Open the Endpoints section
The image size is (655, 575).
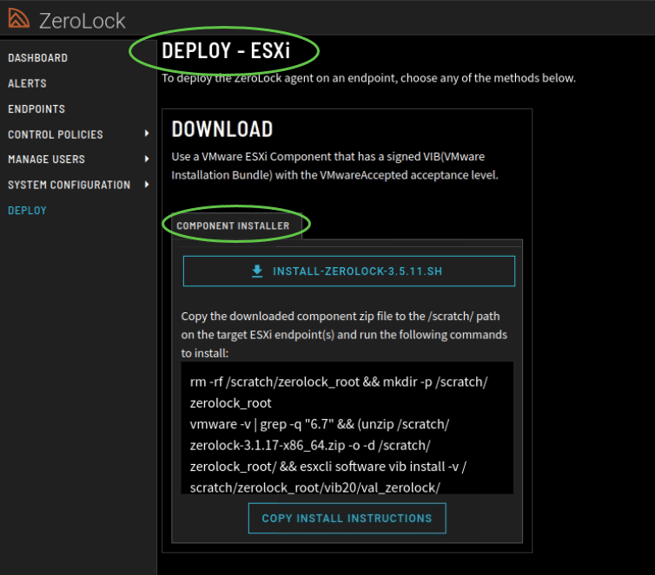click(36, 109)
